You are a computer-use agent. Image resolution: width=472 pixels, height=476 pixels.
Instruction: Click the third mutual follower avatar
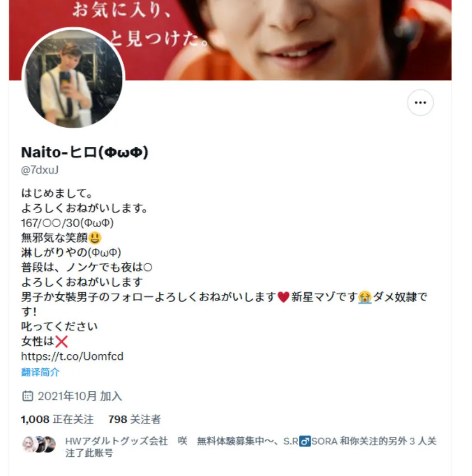[x=50, y=445]
